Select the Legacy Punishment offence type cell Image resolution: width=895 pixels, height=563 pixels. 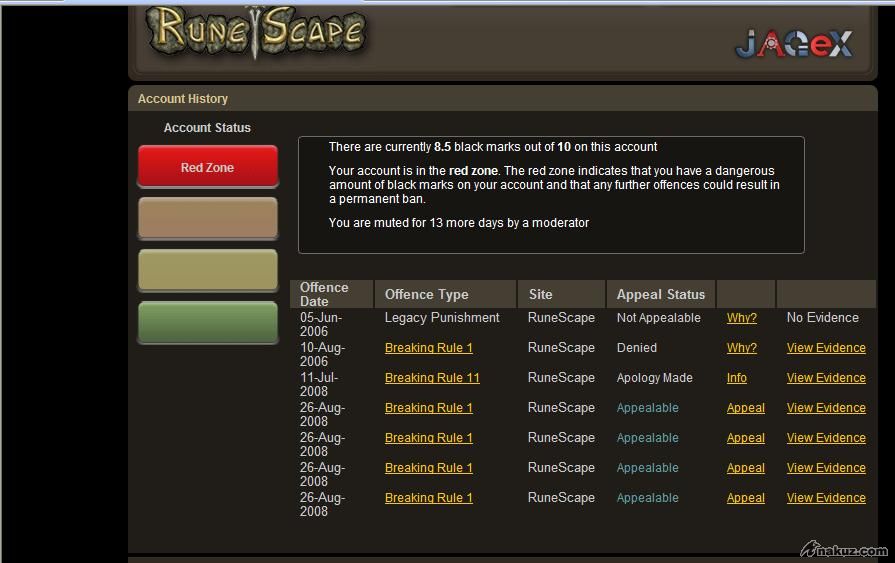(442, 317)
